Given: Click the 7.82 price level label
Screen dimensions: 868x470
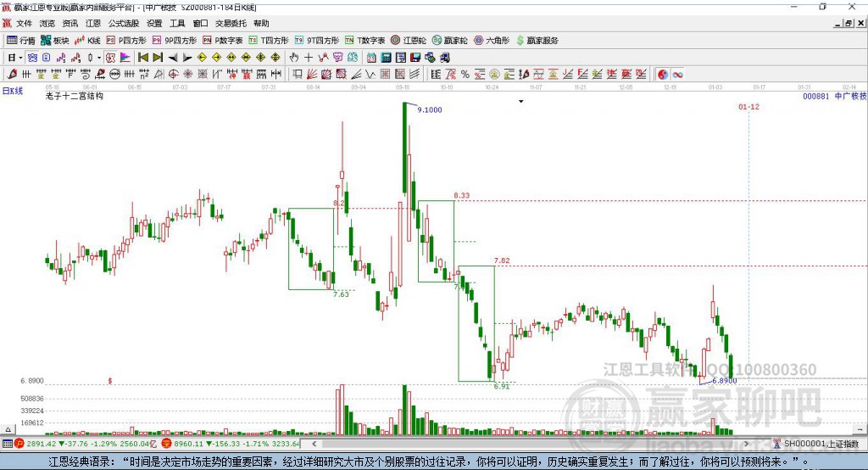Looking at the screenshot, I should click(x=502, y=260).
